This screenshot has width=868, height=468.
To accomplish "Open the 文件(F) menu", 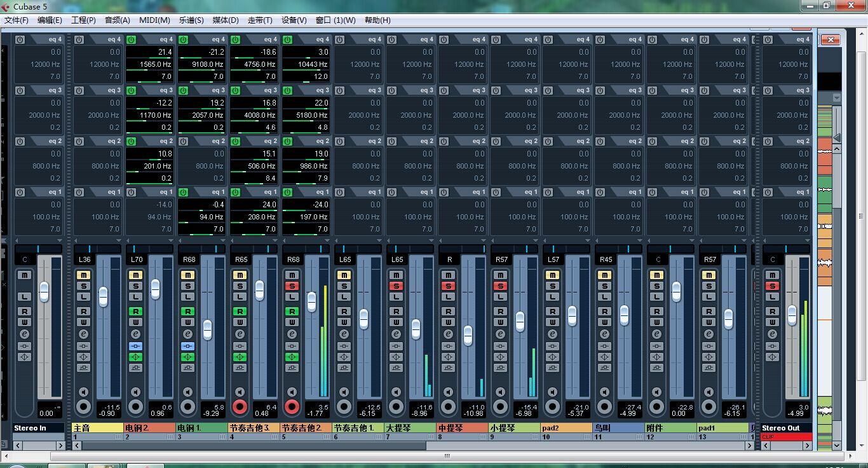I will (x=17, y=20).
